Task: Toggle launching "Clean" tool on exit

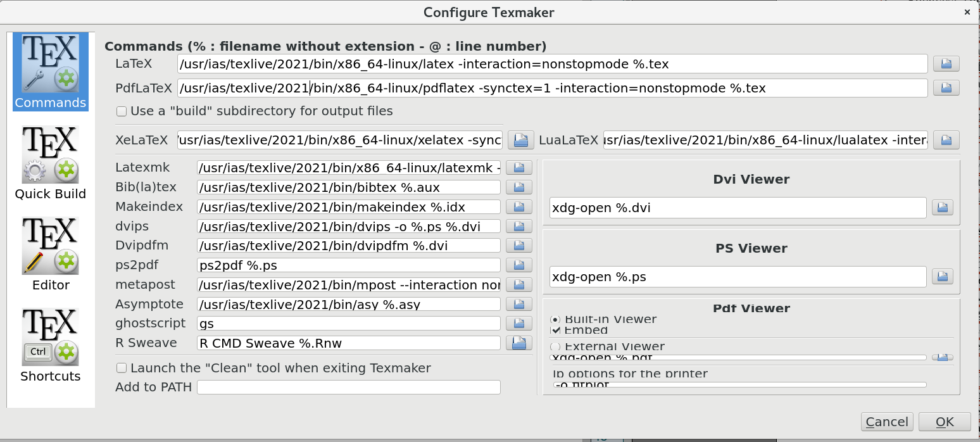Action: [122, 368]
